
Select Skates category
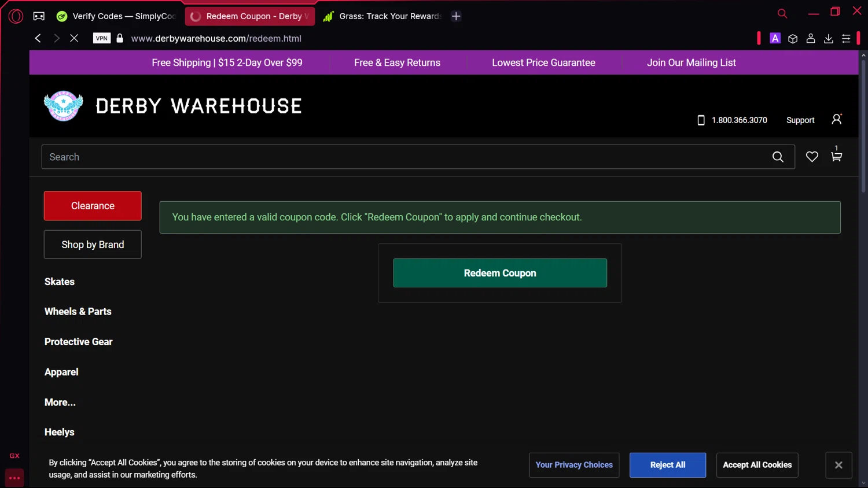click(60, 282)
